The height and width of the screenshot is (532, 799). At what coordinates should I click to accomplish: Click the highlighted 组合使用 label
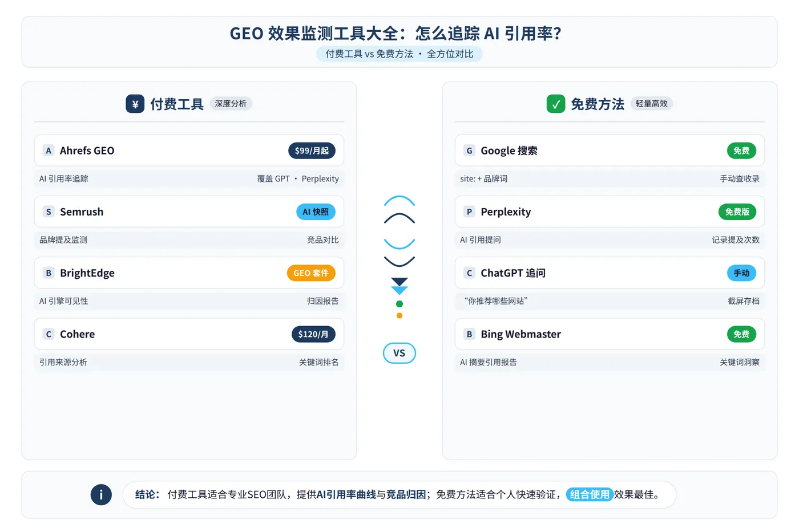590,494
